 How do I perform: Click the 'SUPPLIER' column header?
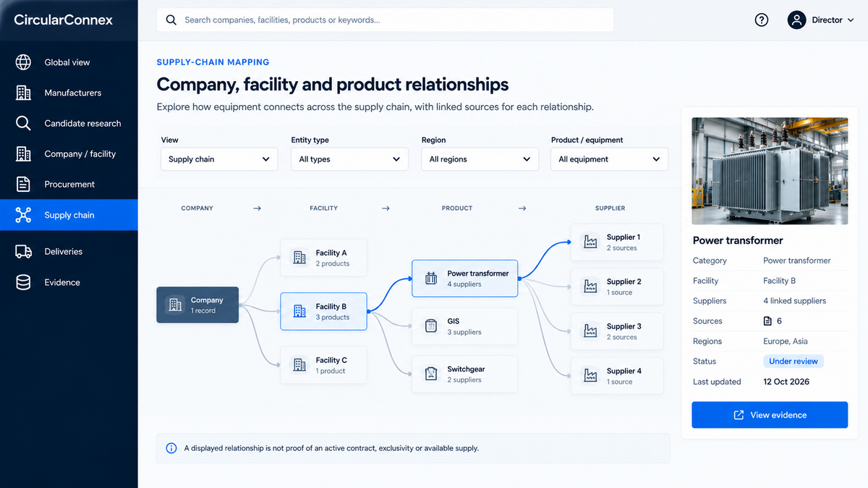click(610, 208)
